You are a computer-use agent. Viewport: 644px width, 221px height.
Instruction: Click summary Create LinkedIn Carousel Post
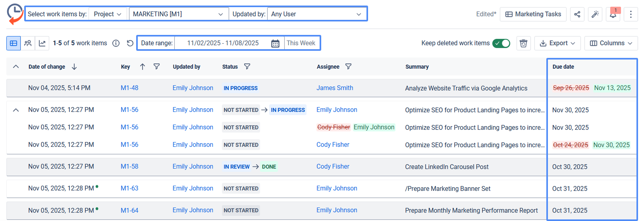click(x=447, y=167)
